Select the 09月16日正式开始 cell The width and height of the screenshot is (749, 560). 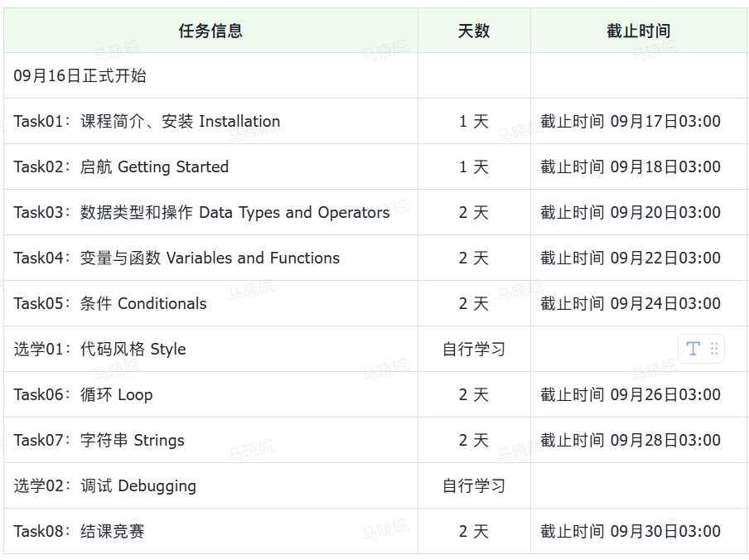210,75
